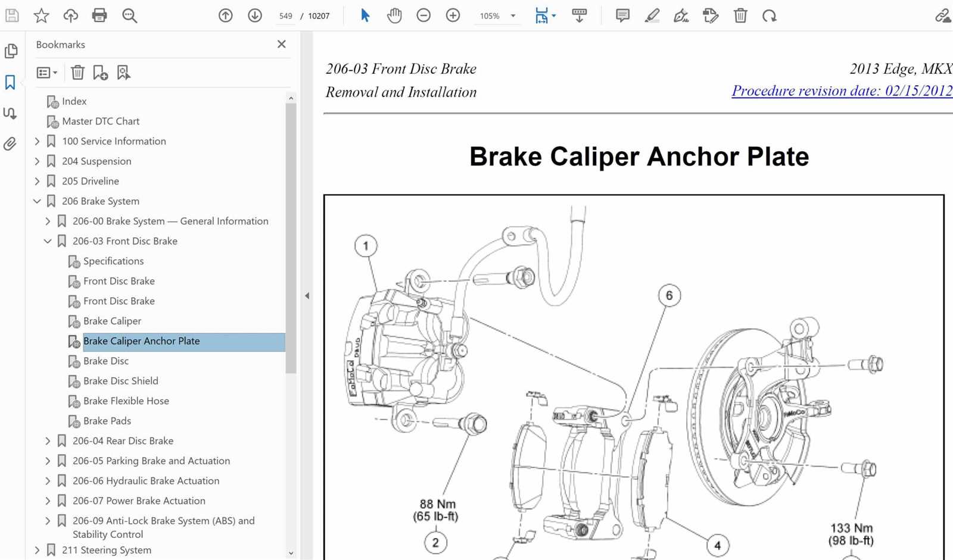This screenshot has width=953, height=560.
Task: Open the bookmarks options menu dropdown
Action: pyautogui.click(x=46, y=73)
